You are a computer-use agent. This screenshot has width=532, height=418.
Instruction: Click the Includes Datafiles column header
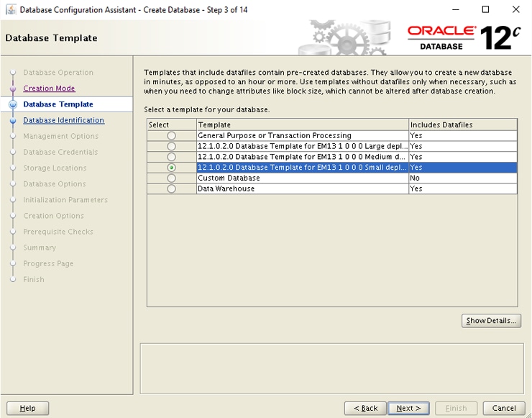(x=463, y=124)
